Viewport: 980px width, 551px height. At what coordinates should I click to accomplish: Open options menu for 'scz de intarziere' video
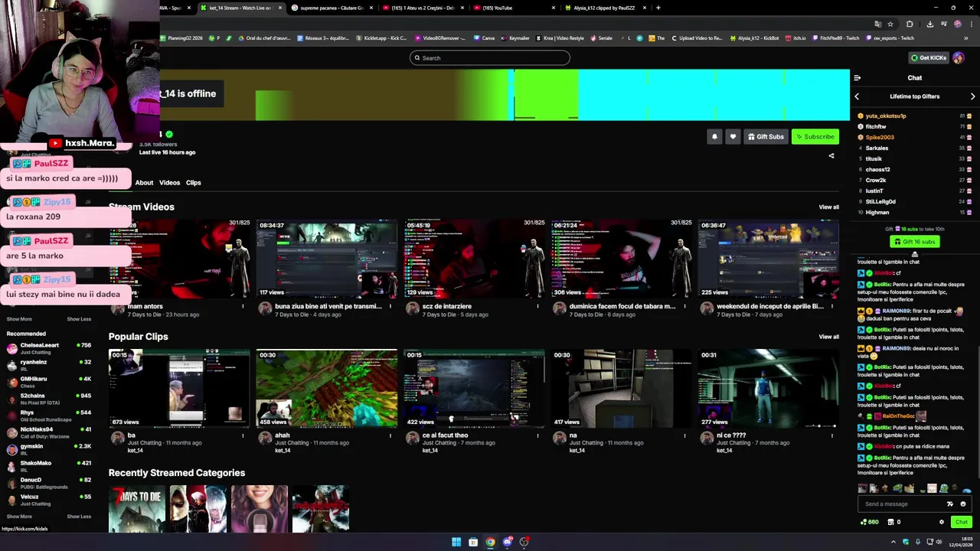click(x=537, y=307)
